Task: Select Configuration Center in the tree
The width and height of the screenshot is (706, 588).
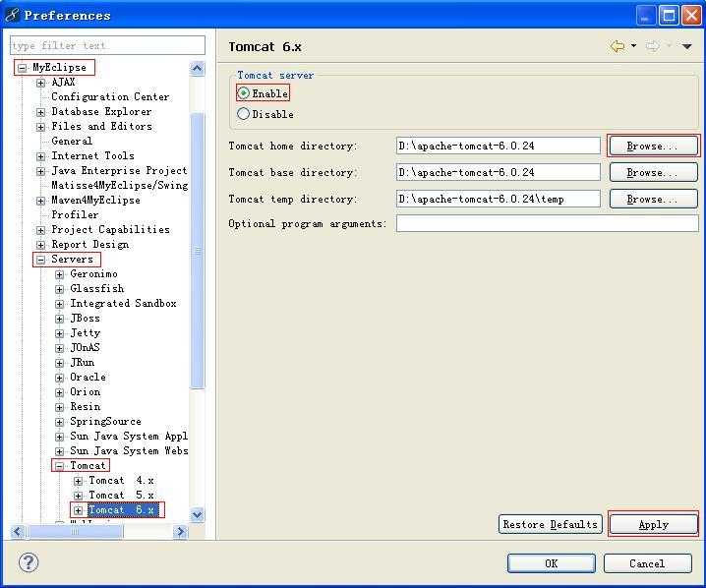Action: 110,96
